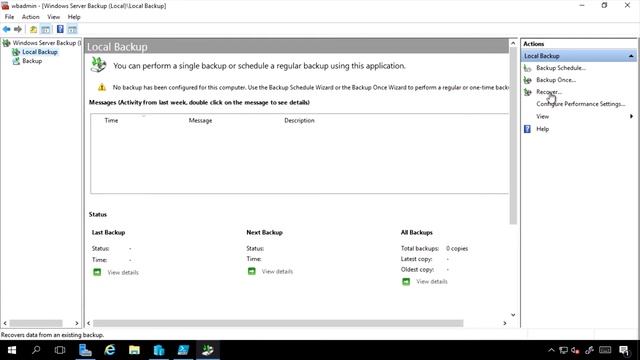
Task: Open touch keyboard tray icon
Action: click(605, 350)
